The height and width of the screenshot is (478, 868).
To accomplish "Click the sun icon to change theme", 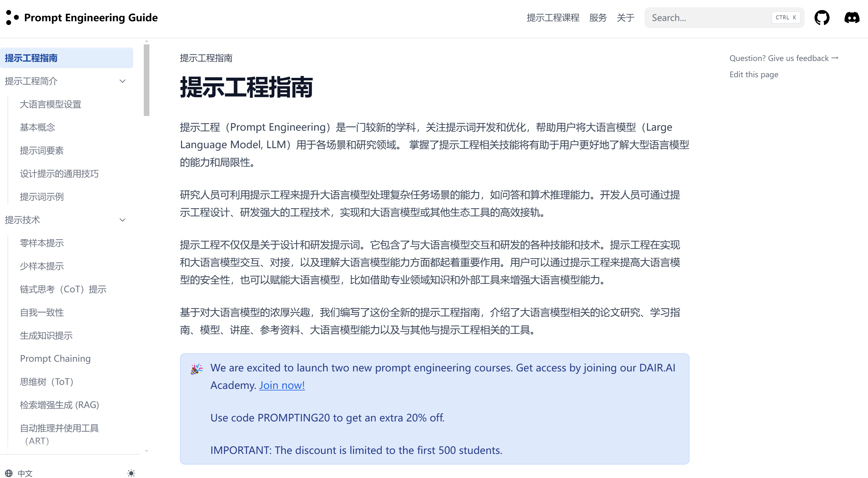I will (131, 473).
